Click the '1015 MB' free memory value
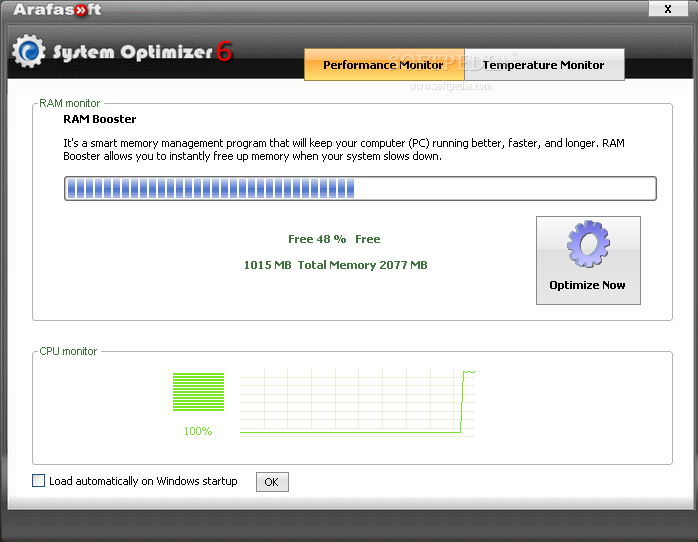Screen dimensions: 698x542 [267, 265]
